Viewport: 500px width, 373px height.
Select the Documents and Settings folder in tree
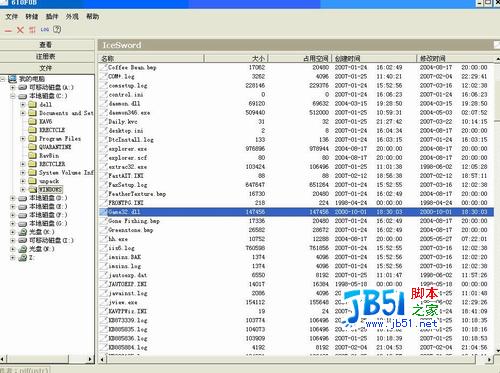(66, 113)
